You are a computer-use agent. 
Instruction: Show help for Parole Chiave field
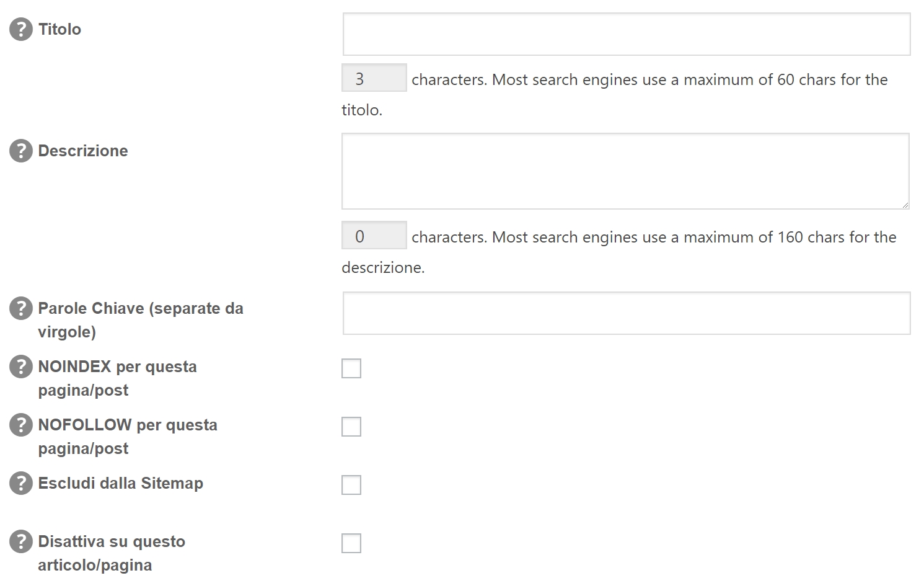[x=20, y=308]
